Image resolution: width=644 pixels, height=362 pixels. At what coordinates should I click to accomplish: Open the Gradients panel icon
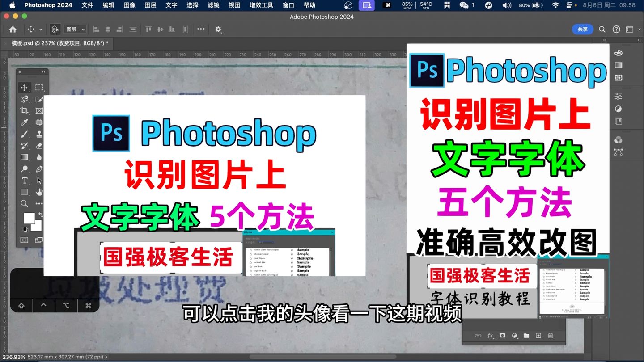619,65
